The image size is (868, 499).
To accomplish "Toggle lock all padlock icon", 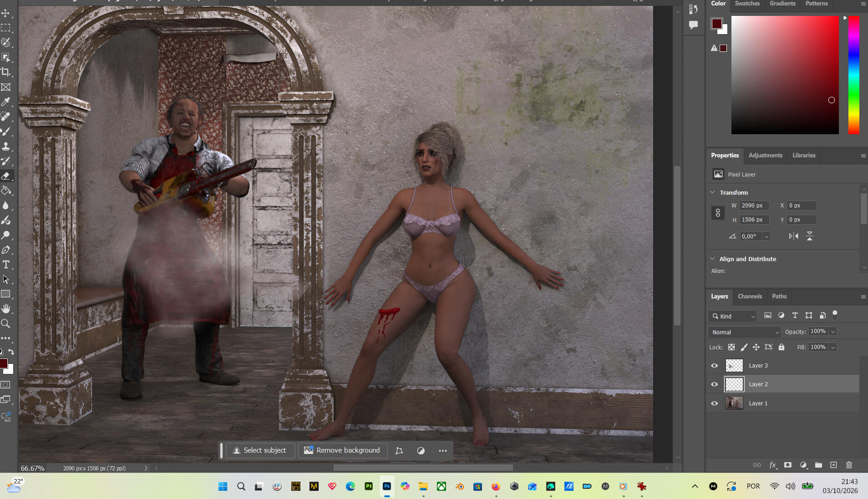I will pos(782,347).
